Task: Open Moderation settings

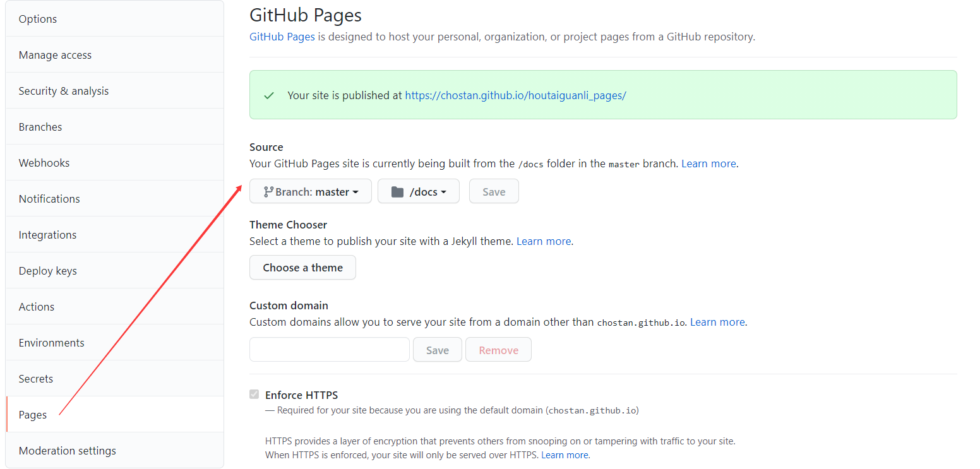Action: pos(114,451)
